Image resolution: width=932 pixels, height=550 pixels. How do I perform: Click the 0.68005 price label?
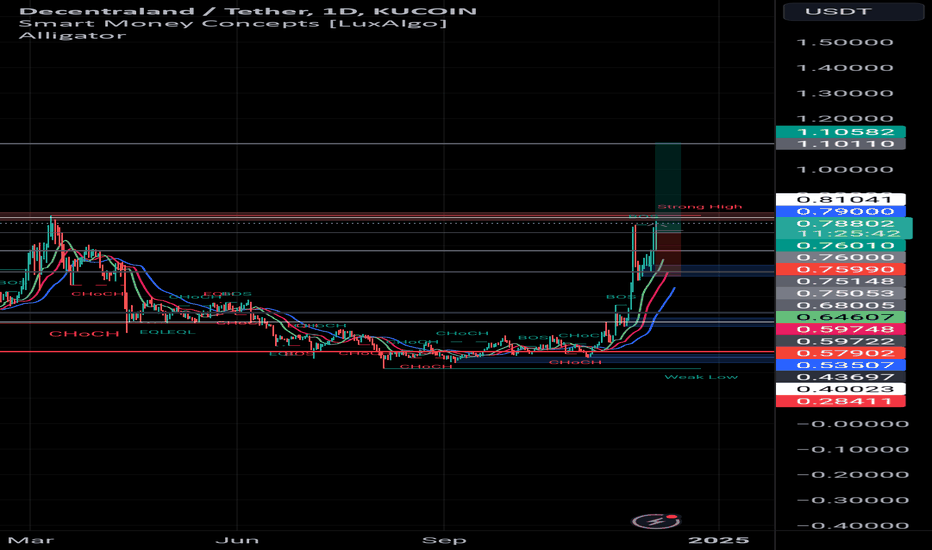840,305
